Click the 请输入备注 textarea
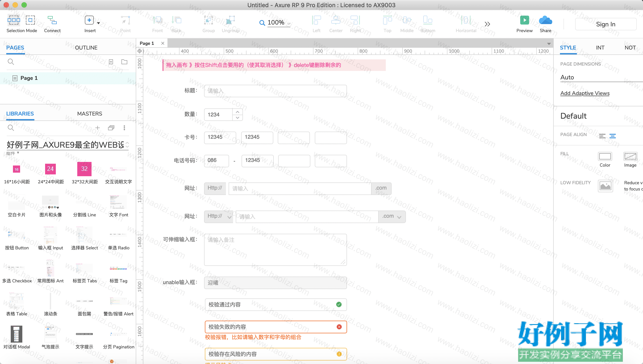The image size is (643, 364). 275,250
